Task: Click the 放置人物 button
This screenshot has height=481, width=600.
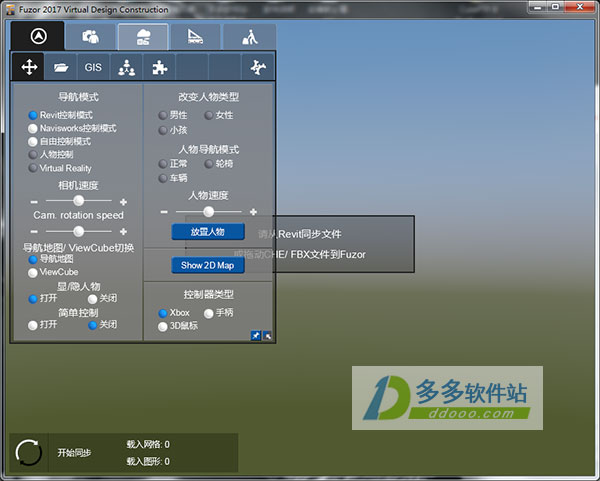Action: point(208,232)
